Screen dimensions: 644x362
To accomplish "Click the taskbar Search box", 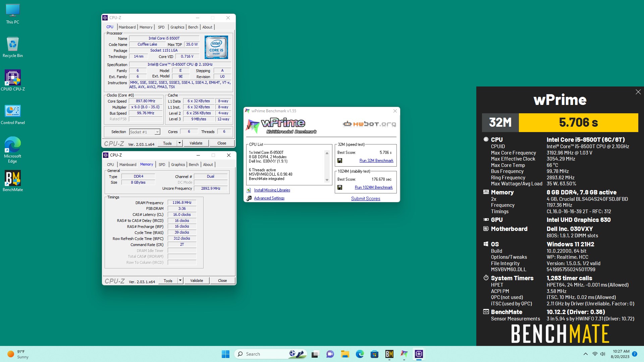I will (x=270, y=354).
